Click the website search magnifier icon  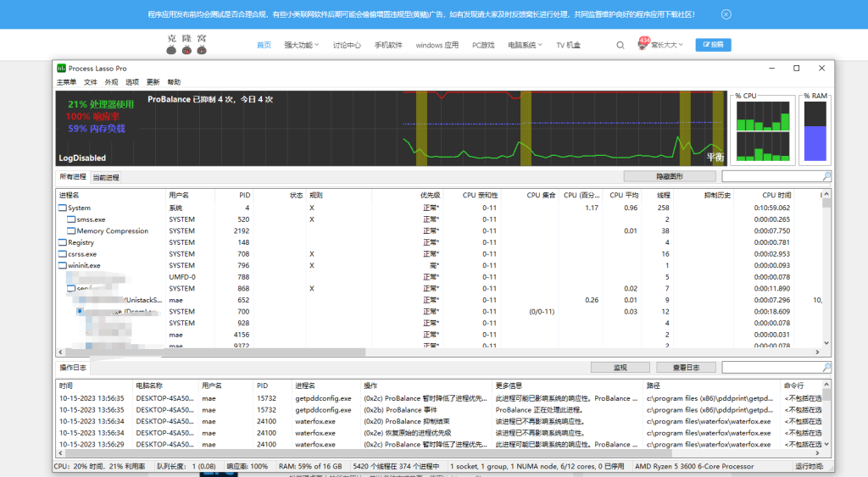click(x=620, y=46)
